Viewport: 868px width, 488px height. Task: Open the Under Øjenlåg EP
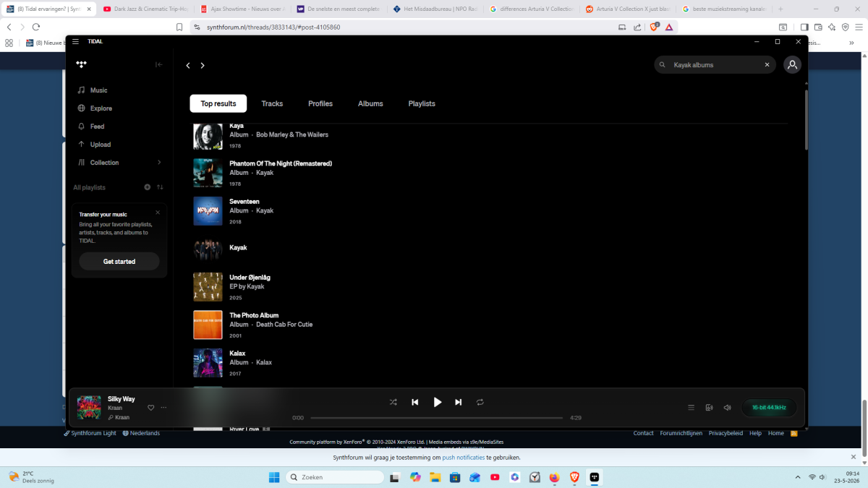pos(250,278)
